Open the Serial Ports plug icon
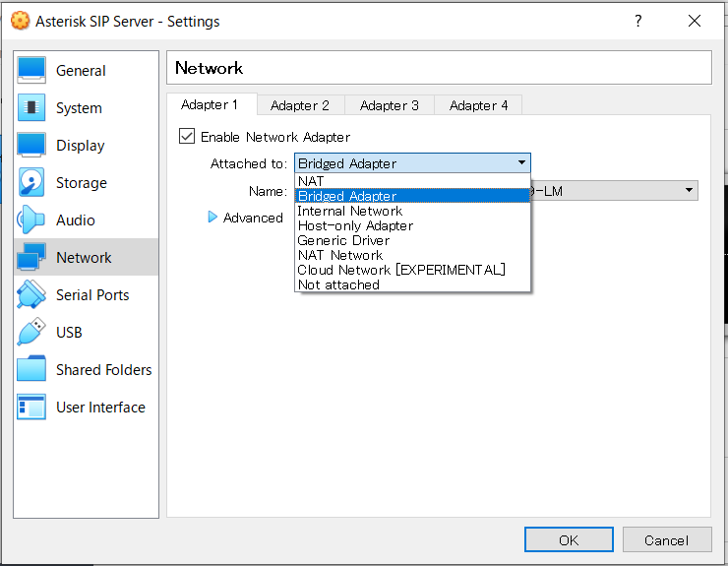728x566 pixels. click(x=31, y=294)
